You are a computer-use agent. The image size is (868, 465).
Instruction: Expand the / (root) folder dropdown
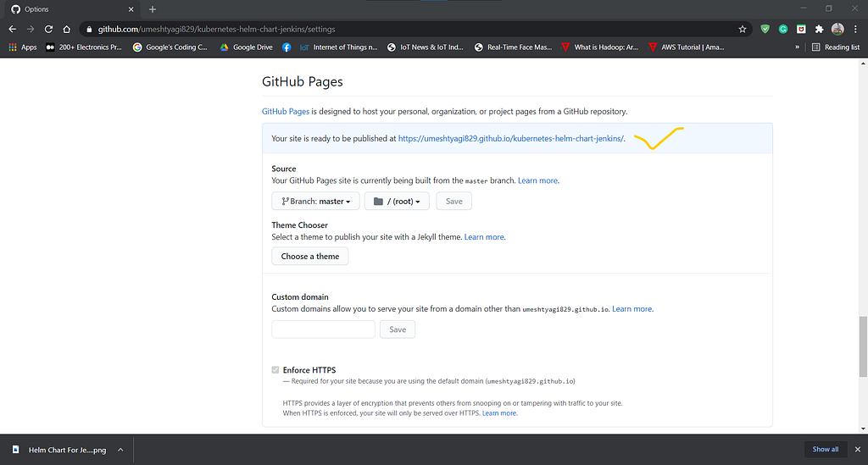coord(397,202)
